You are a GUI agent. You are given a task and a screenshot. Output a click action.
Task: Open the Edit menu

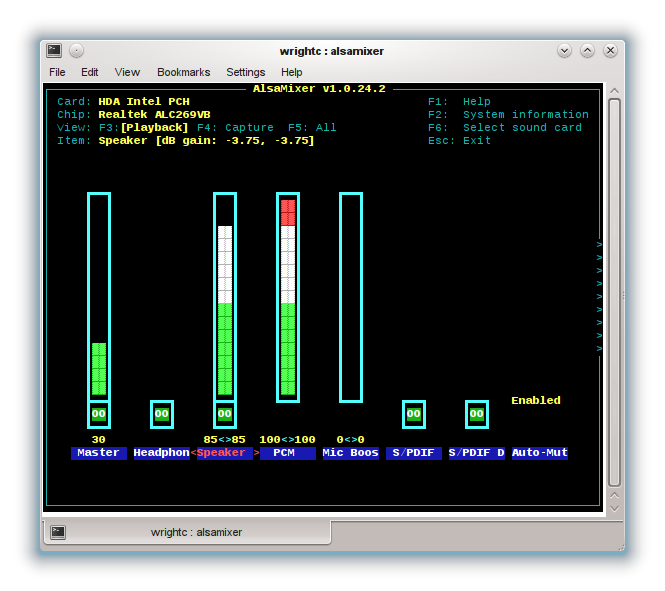click(x=90, y=72)
